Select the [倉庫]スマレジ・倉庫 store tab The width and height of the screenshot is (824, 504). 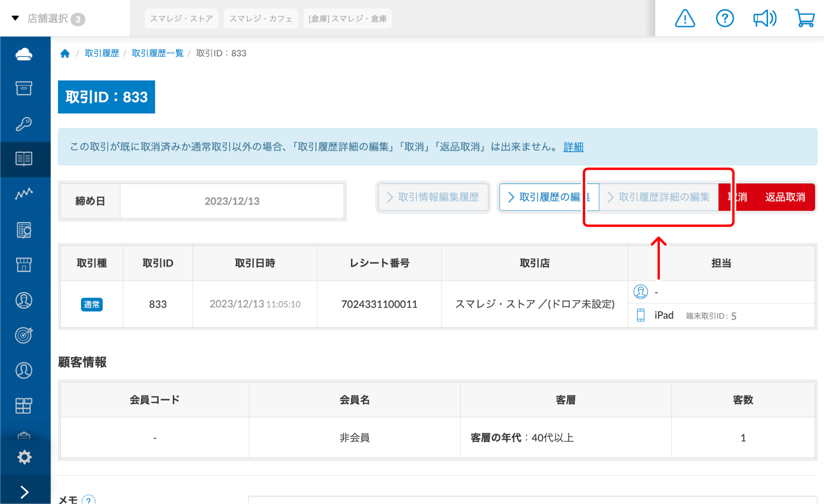[x=347, y=18]
